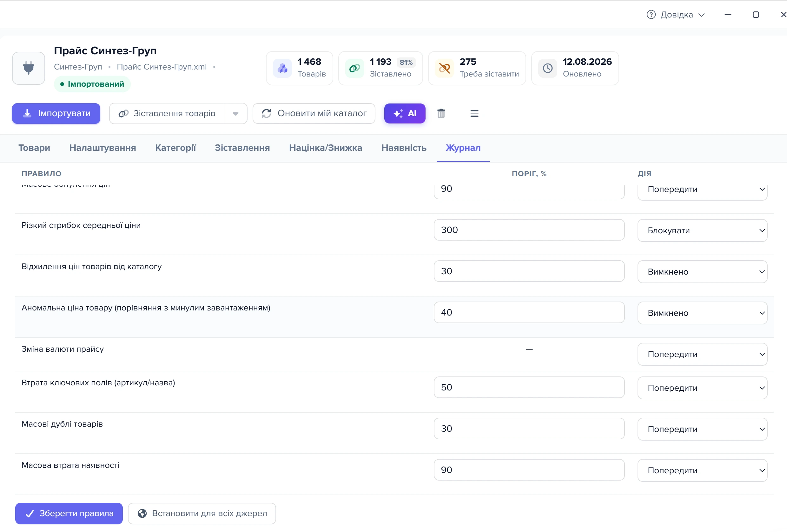Screen dimensions: 787x532
Task: Click Зіставлення товарів button
Action: point(167,113)
